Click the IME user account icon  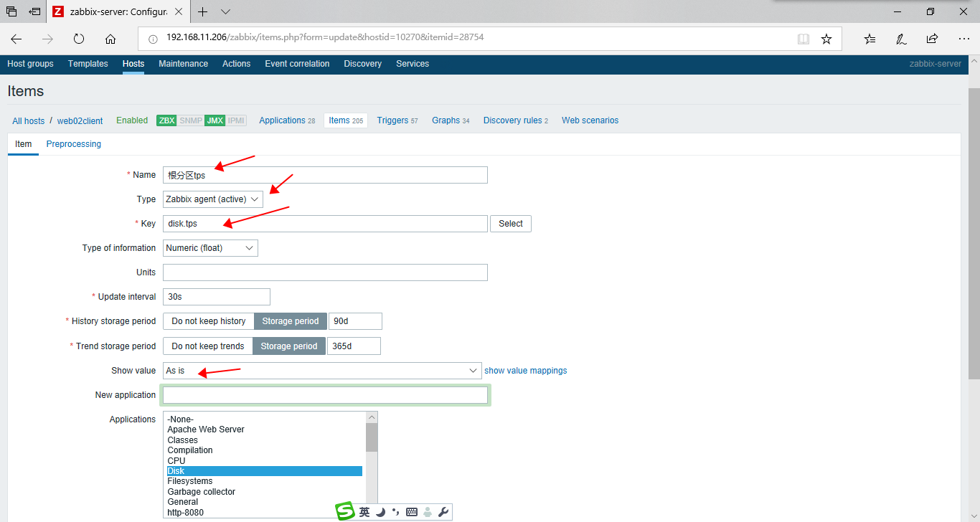428,512
